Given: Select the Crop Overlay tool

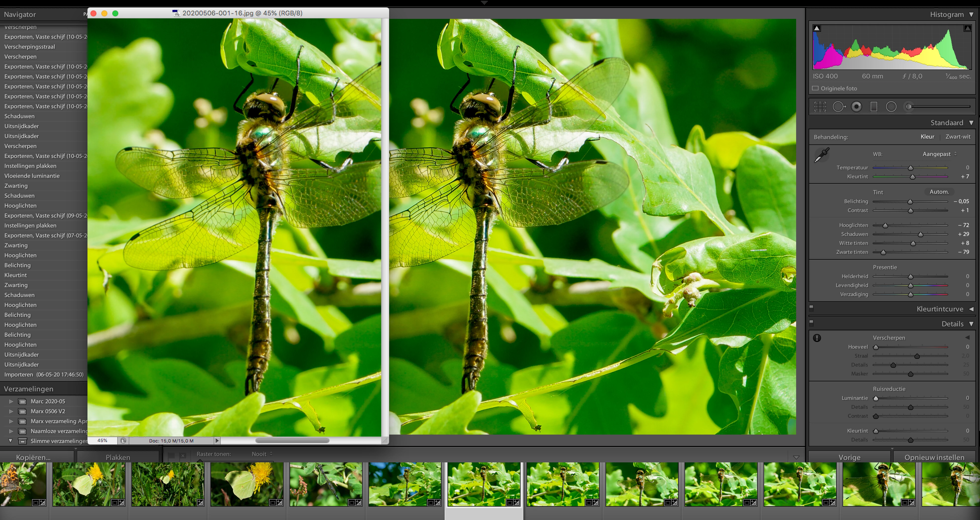Looking at the screenshot, I should pos(820,107).
